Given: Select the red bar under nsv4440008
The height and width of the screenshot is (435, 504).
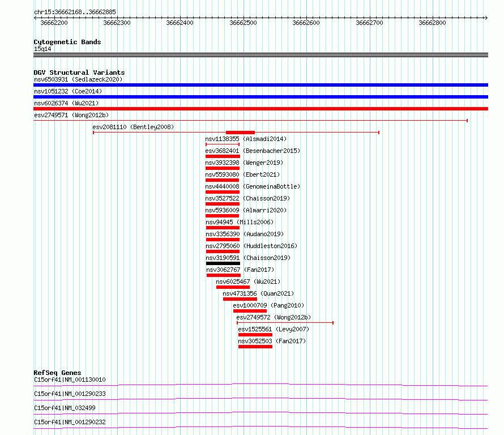Looking at the screenshot, I should 223,192.
